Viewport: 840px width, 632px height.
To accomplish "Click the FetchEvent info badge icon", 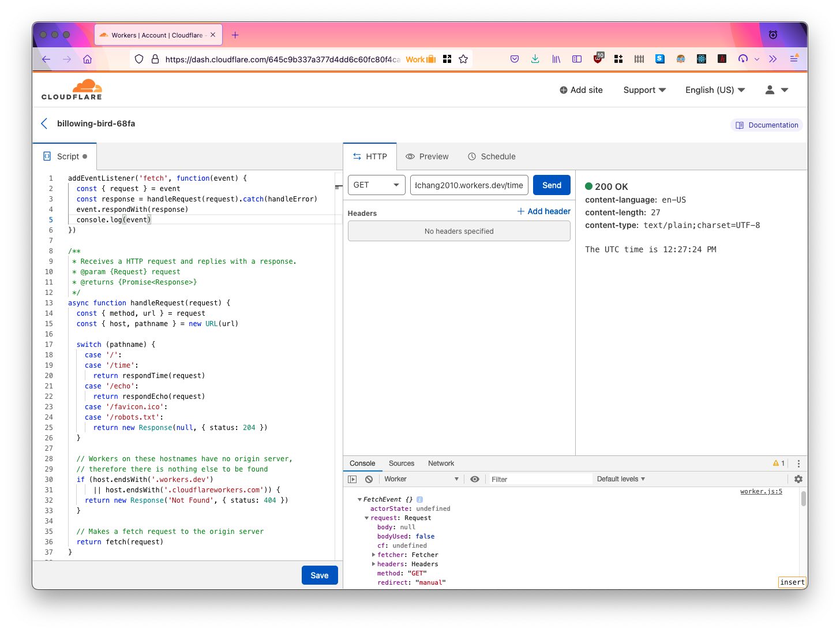I will coord(419,500).
